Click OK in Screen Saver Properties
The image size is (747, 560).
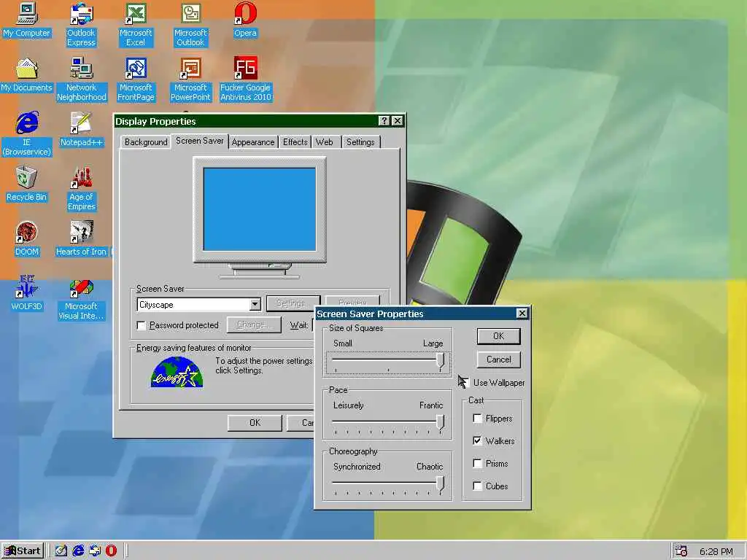point(498,336)
